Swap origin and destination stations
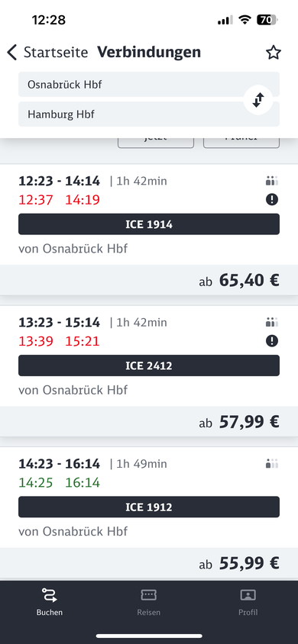The width and height of the screenshot is (298, 644). [258, 100]
